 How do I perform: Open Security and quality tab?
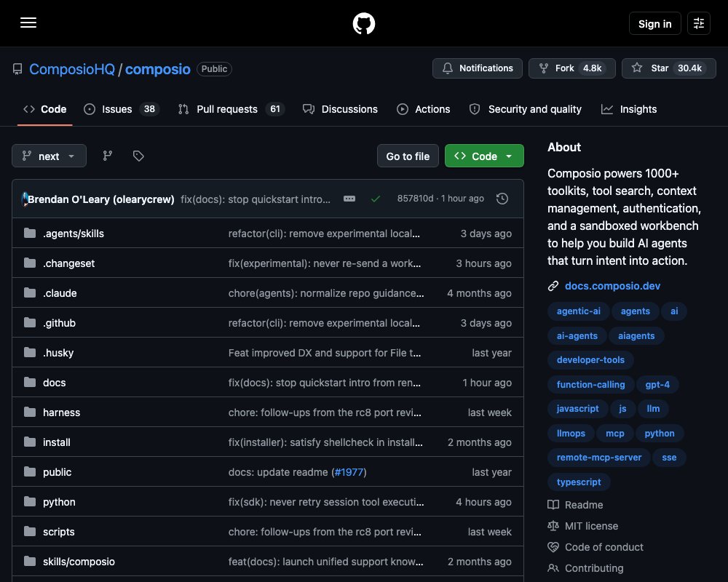(x=525, y=109)
